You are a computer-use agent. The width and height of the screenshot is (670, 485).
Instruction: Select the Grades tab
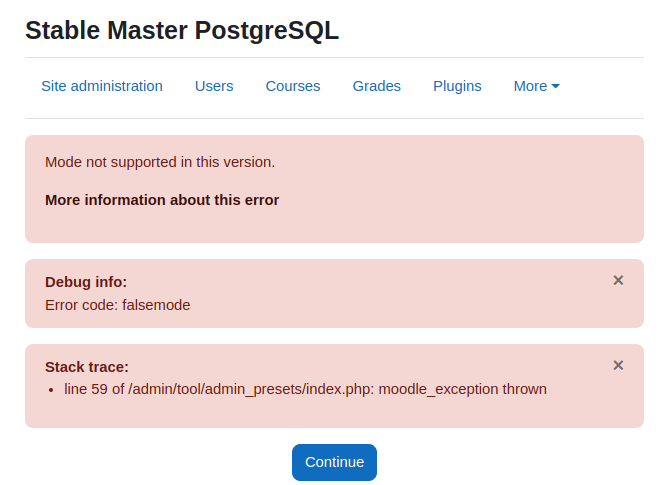pyautogui.click(x=376, y=86)
